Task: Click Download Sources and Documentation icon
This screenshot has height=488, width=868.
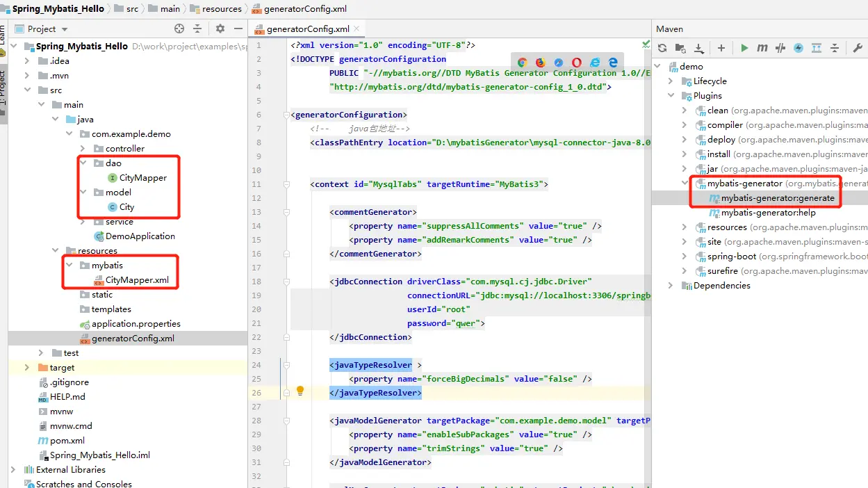Action: pyautogui.click(x=699, y=48)
